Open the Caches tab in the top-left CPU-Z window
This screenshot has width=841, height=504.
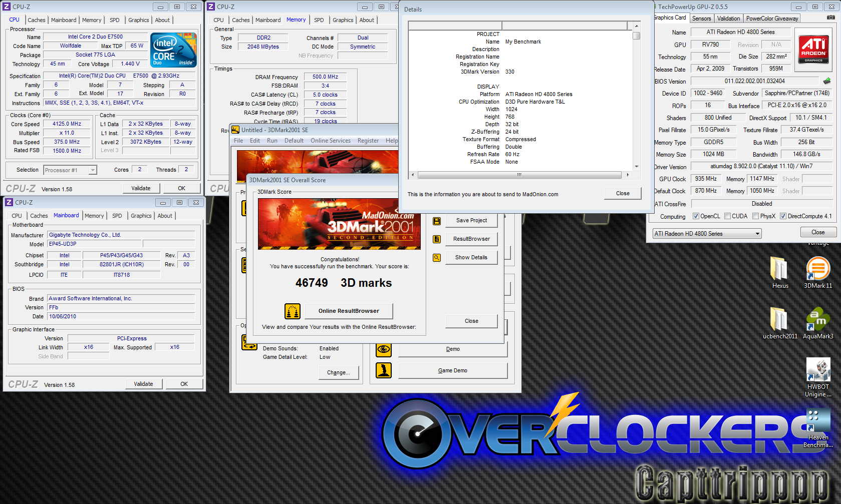(x=37, y=20)
